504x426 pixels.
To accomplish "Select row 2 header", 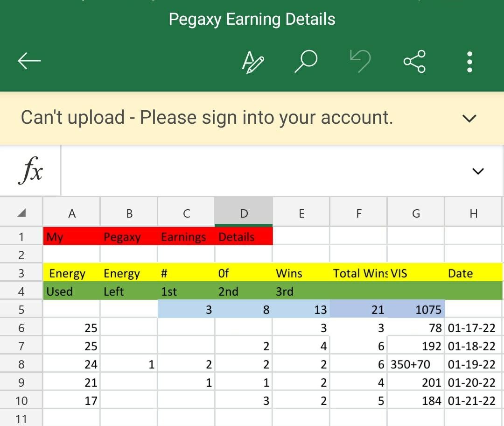I will coord(21,255).
